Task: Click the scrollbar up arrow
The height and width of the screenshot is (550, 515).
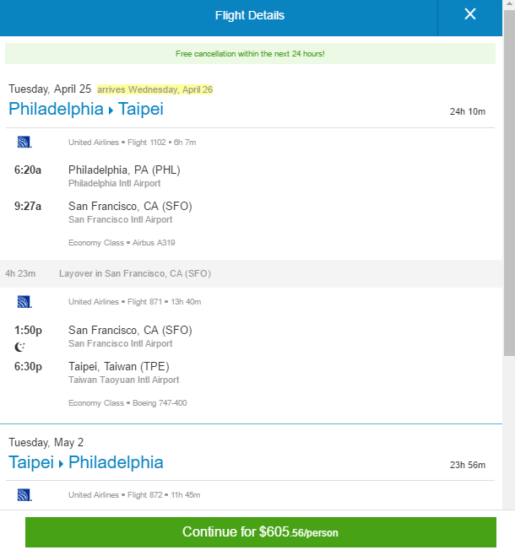Action: coord(509,4)
